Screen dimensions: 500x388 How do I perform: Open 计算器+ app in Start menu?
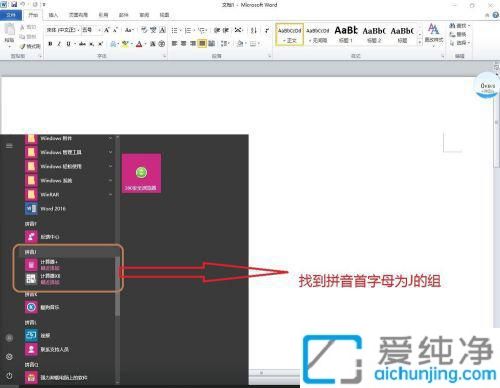tap(69, 265)
